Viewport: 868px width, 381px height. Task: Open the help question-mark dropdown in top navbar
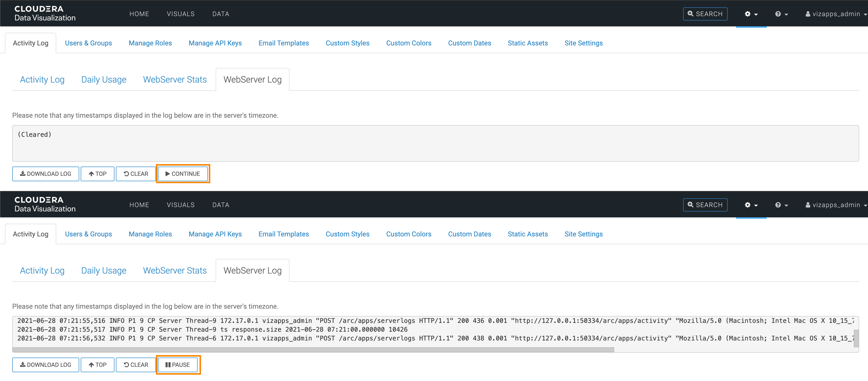click(x=781, y=14)
